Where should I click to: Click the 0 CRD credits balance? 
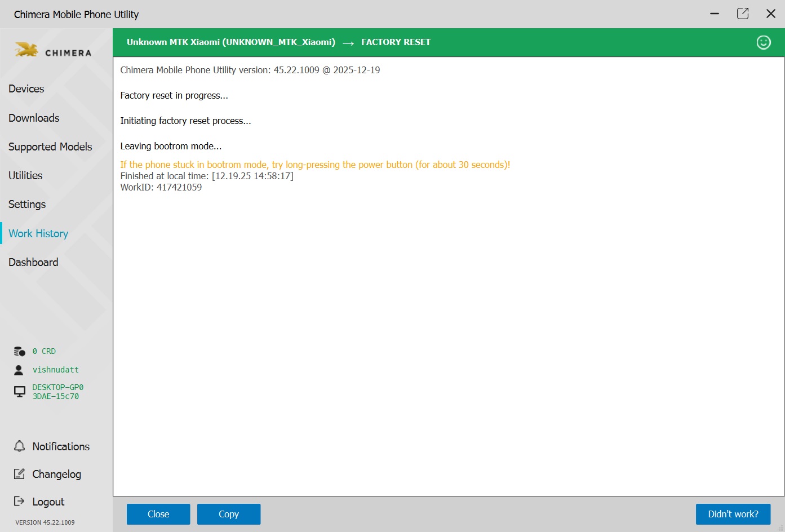44,351
